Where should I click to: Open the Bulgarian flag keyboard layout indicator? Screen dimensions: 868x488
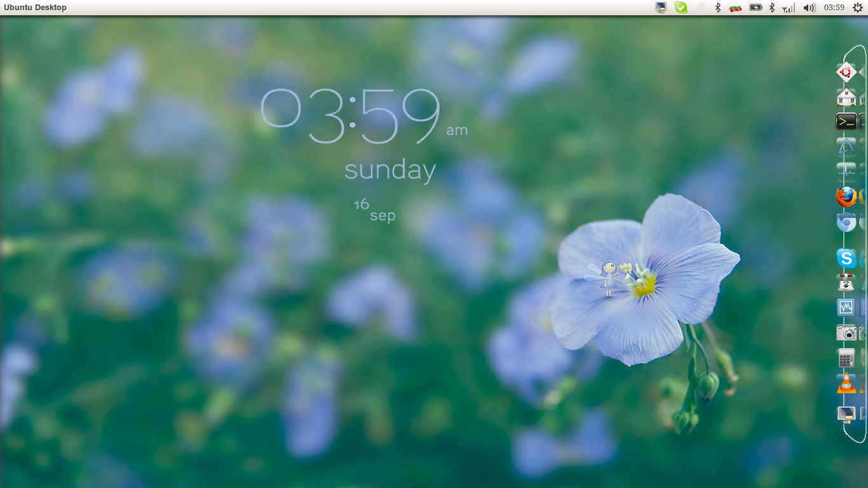(x=736, y=8)
